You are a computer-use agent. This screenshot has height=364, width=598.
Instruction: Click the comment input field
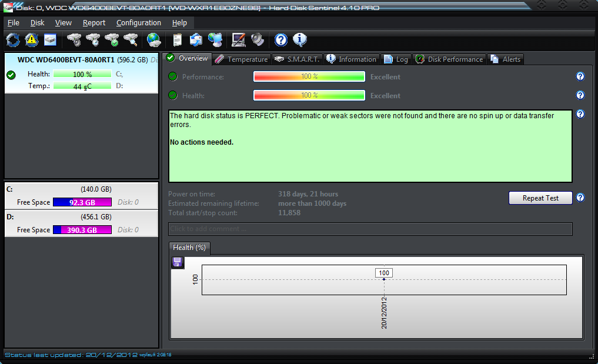(x=370, y=229)
